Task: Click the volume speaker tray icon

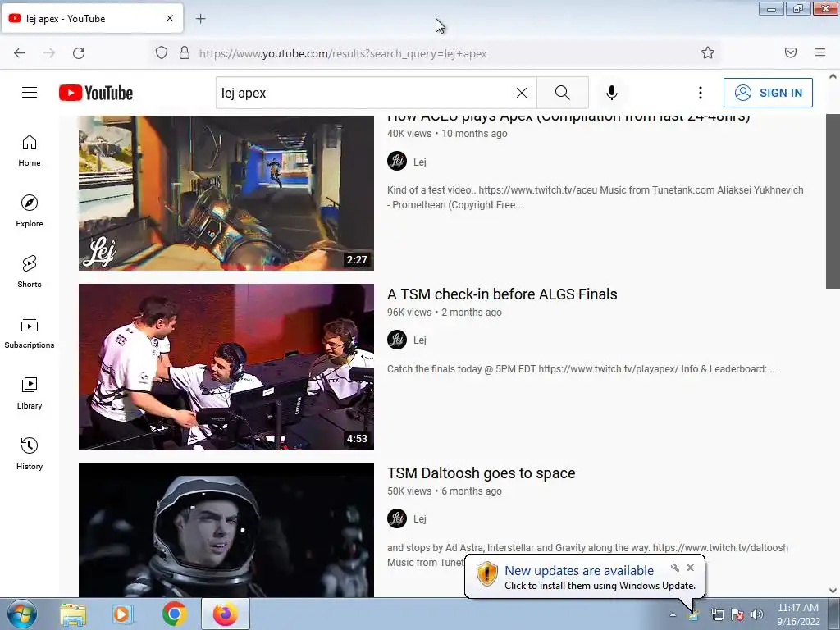Action: point(757,614)
